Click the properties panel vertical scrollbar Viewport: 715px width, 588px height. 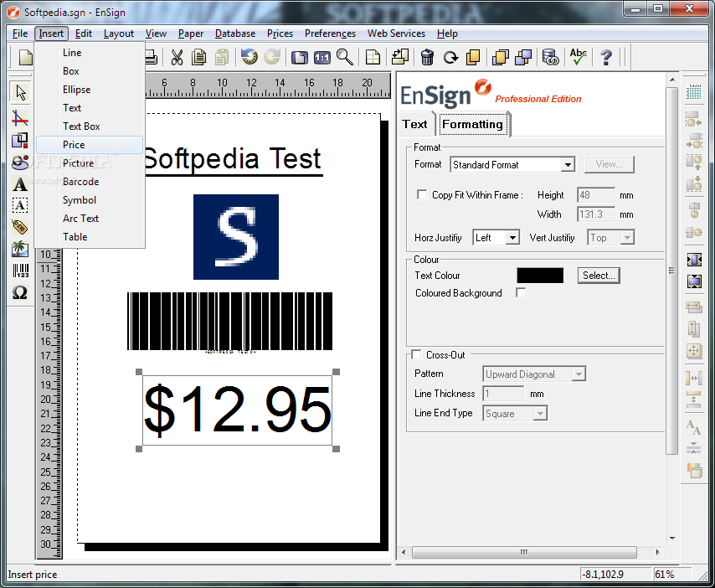pos(671,271)
